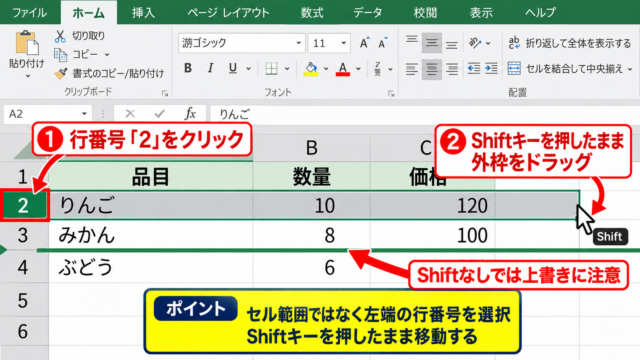This screenshot has height=360, width=640.
Task: Switch to the ヘルプ tab
Action: [540, 13]
